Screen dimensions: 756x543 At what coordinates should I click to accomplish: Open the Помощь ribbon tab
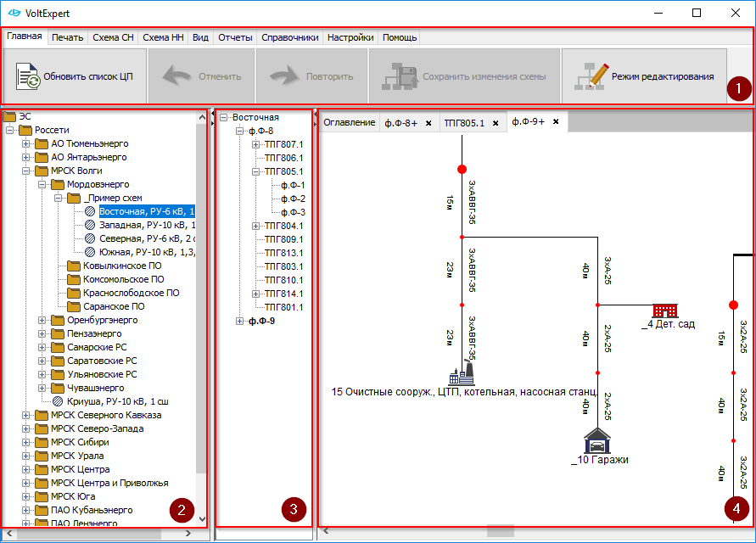click(400, 37)
